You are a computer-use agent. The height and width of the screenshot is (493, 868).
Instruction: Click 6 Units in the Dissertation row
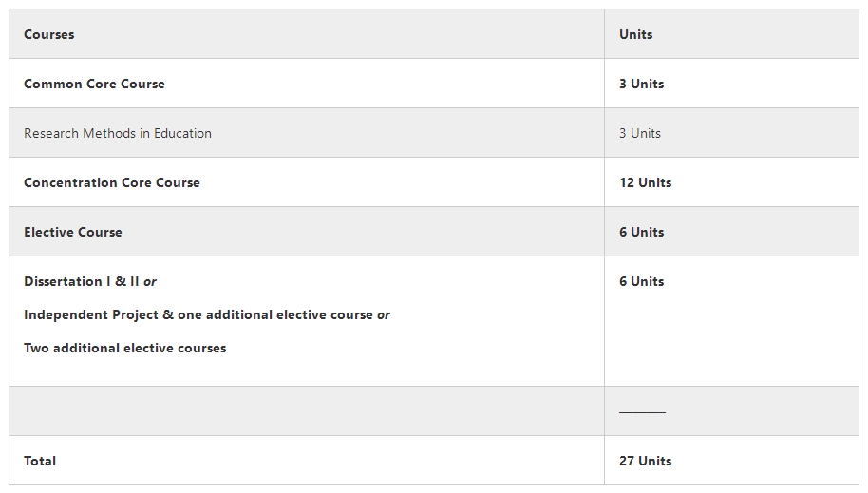642,281
